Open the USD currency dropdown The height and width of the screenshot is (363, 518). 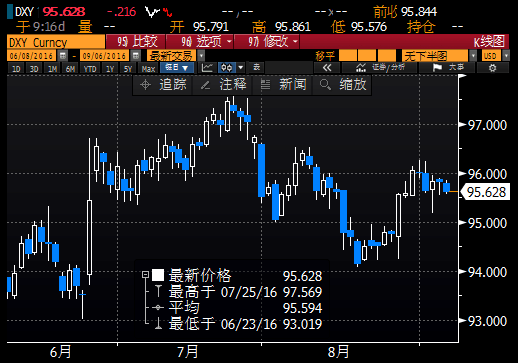[506, 56]
